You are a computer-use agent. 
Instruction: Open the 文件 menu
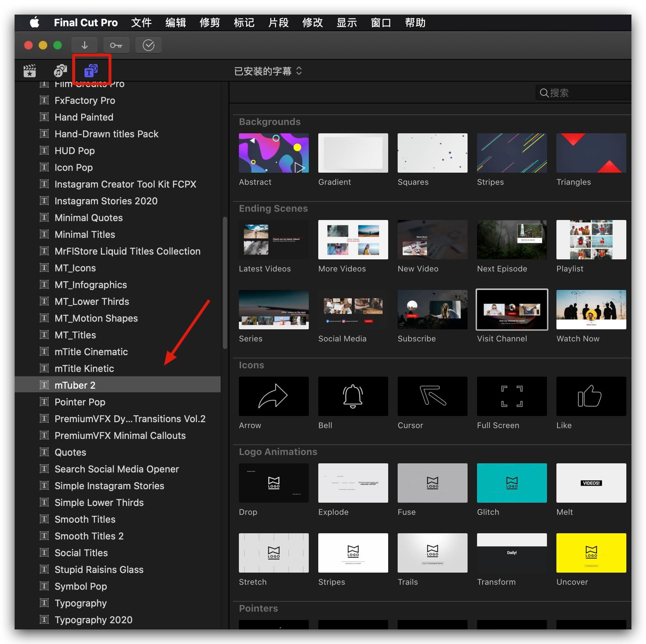click(141, 23)
